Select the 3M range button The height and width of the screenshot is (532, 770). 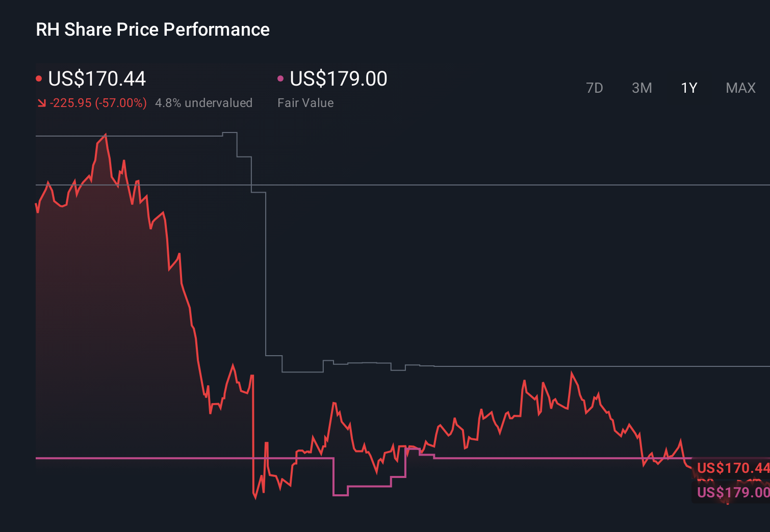tap(641, 88)
